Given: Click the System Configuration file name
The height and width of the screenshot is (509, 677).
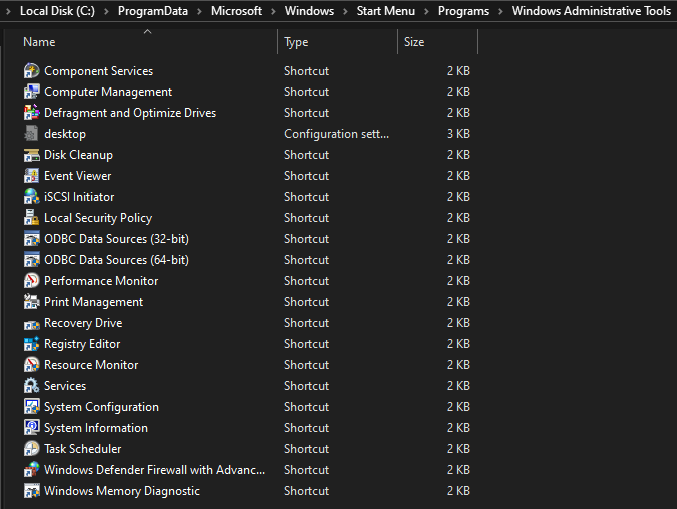Looking at the screenshot, I should pos(101,407).
